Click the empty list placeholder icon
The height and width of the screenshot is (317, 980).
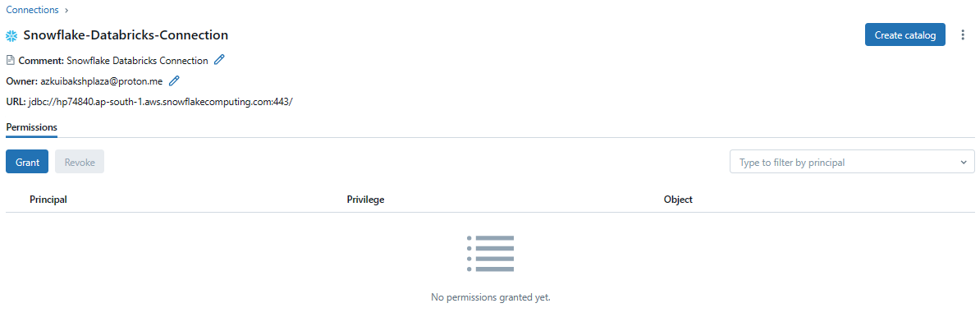point(490,253)
